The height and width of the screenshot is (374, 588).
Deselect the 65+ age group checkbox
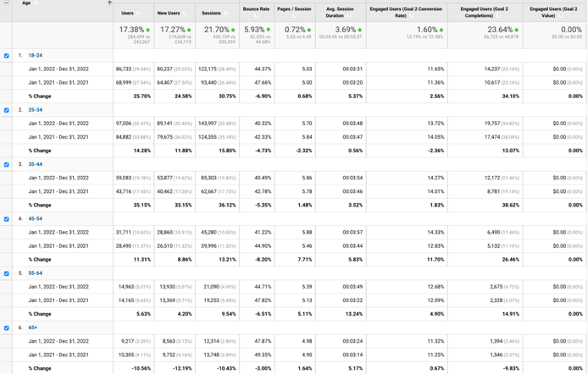click(x=7, y=328)
